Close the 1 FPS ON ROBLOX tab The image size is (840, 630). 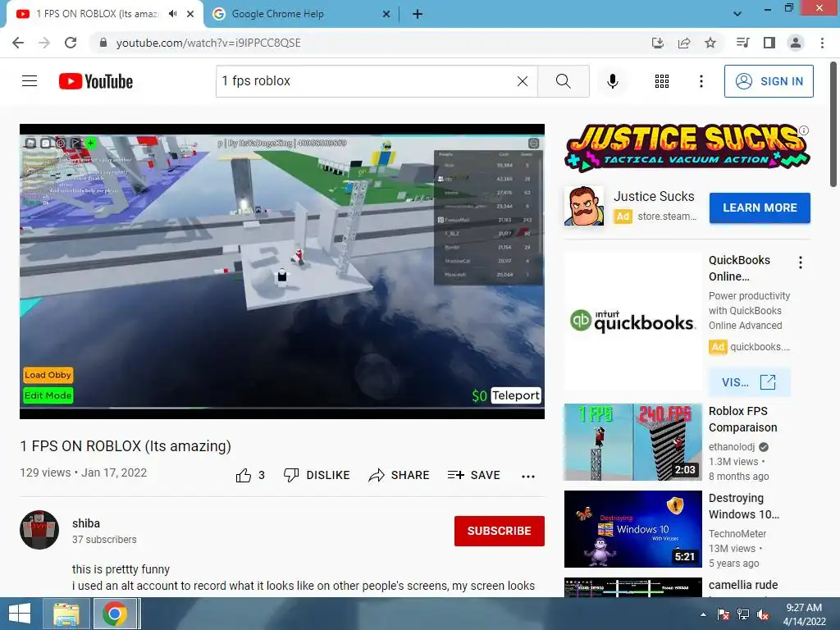click(190, 14)
